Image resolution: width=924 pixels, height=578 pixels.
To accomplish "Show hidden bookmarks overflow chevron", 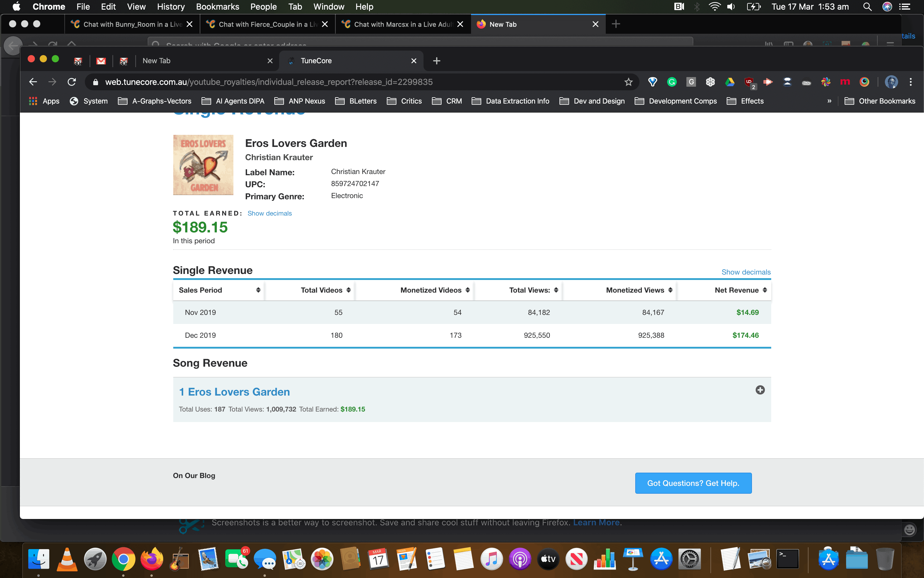I will [829, 101].
